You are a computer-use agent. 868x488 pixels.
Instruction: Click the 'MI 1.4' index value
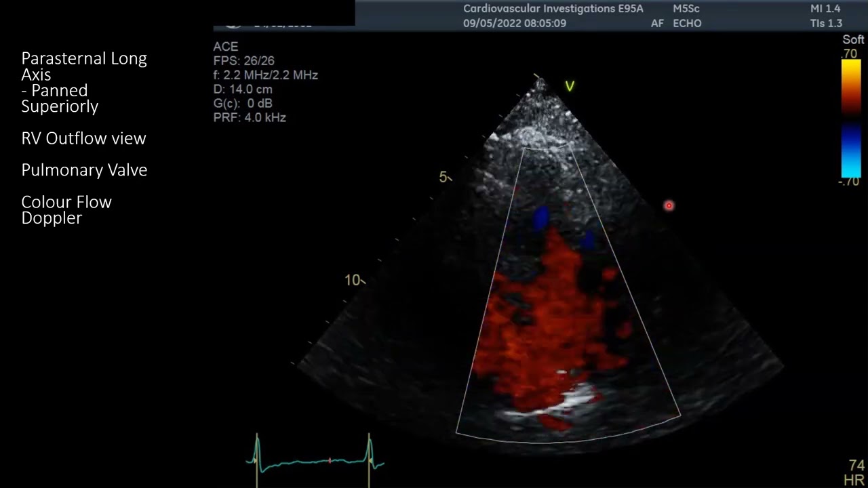point(825,9)
